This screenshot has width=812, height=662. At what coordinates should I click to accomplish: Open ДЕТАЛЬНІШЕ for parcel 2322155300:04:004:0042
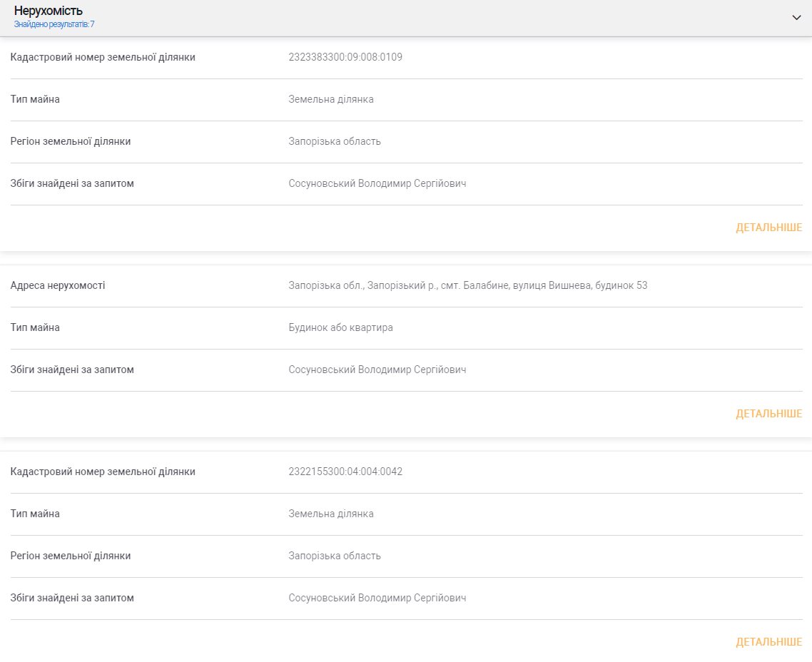[768, 642]
